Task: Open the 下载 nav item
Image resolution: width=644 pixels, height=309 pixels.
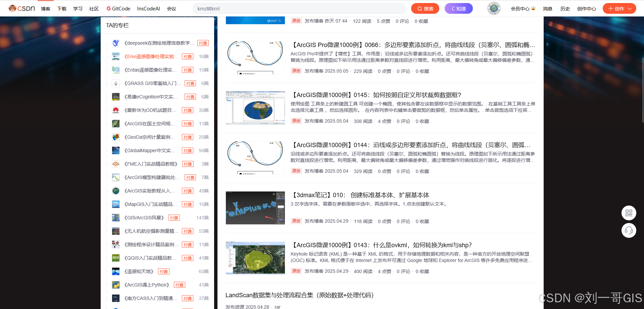Action: tap(62, 9)
